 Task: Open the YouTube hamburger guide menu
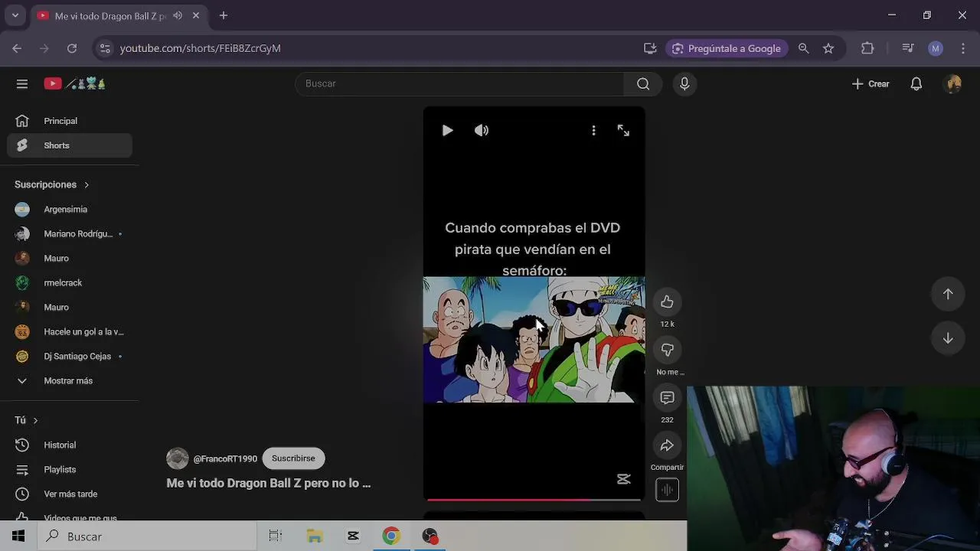click(22, 83)
